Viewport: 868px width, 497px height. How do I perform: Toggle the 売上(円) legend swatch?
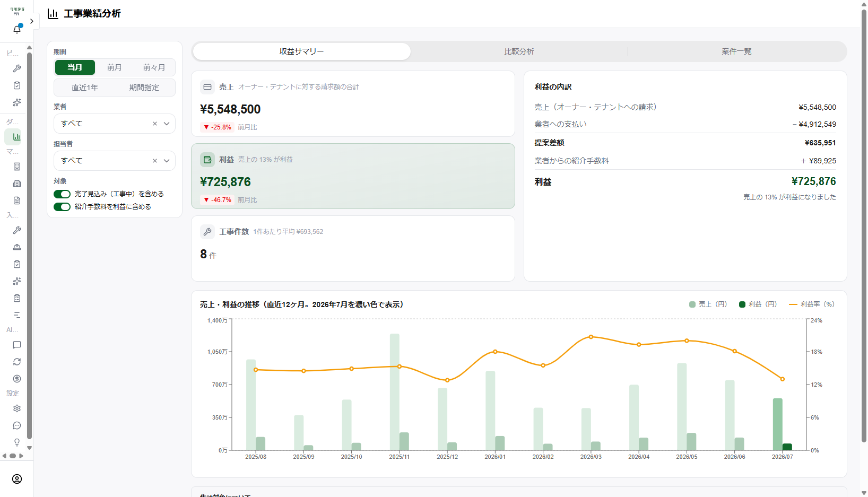click(x=692, y=304)
